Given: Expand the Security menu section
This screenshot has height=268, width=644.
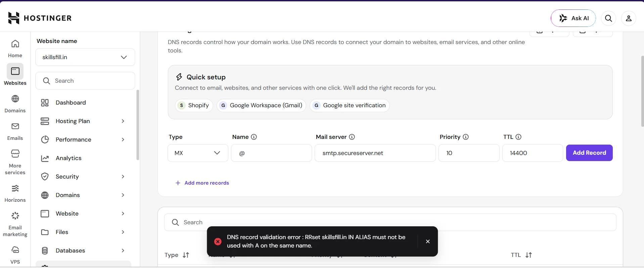Looking at the screenshot, I should coord(83,177).
